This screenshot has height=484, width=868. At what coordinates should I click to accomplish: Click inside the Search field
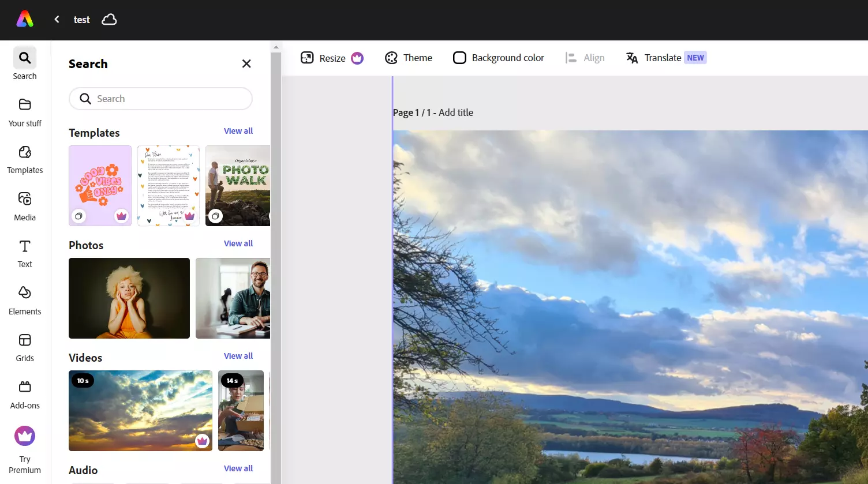160,99
